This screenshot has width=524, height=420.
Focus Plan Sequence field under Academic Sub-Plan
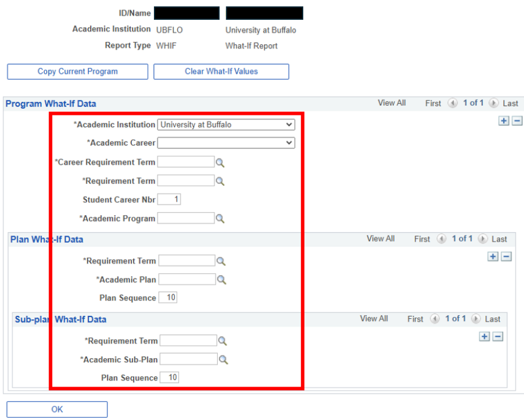coord(169,377)
